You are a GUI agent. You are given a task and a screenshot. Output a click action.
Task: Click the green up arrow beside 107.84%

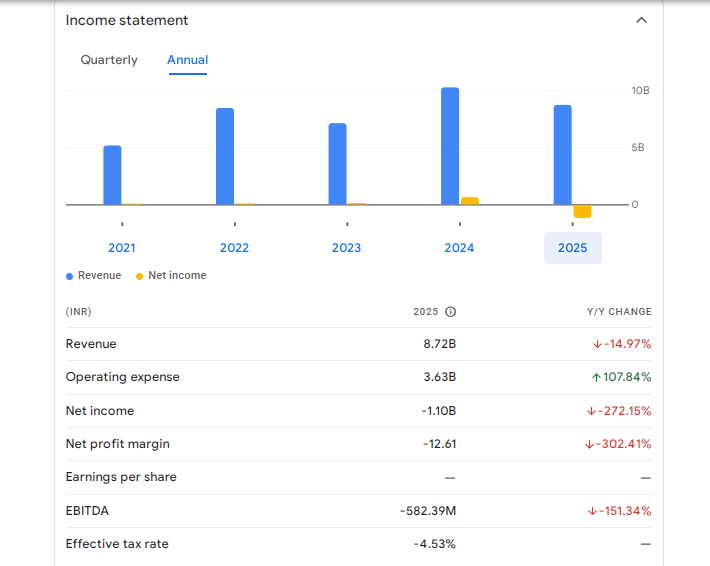[x=596, y=378]
